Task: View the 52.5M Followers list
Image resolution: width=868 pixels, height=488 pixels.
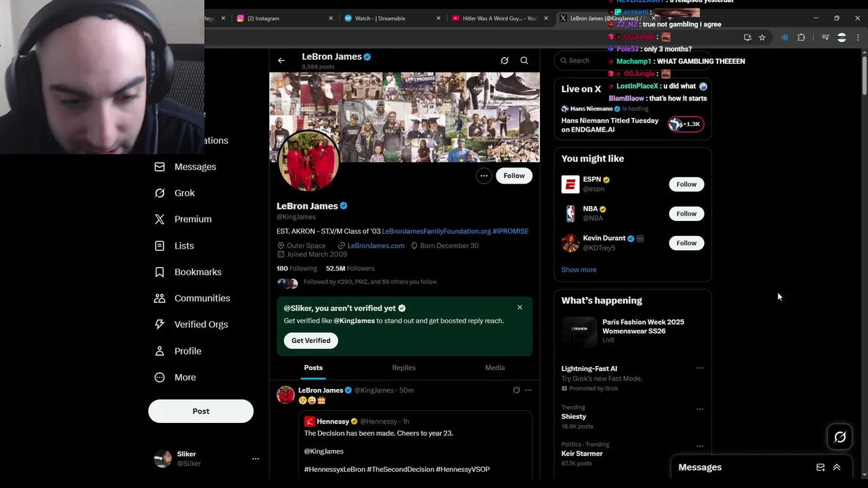Action: (x=350, y=268)
